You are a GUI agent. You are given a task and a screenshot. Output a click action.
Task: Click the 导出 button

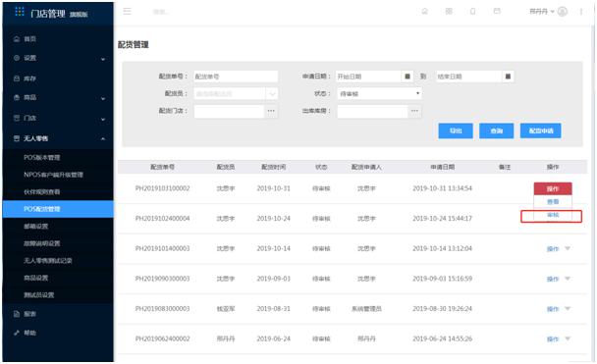[x=456, y=130]
